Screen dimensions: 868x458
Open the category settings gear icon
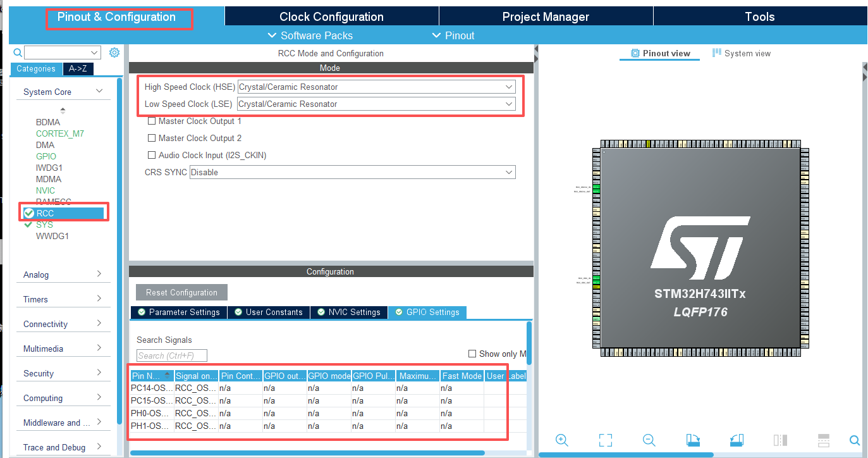(114, 53)
